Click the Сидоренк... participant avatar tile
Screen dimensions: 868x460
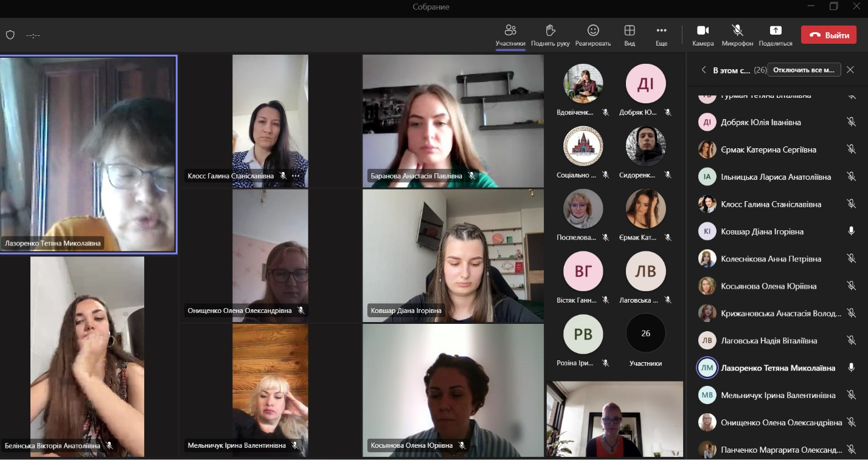(645, 146)
